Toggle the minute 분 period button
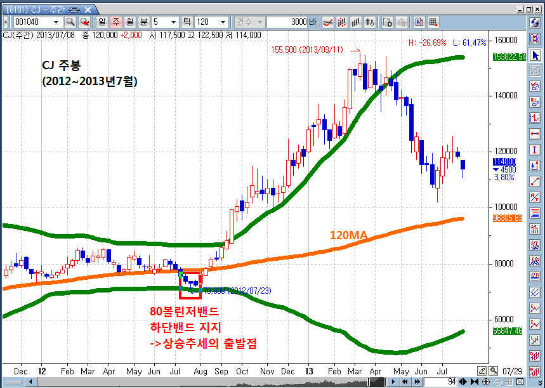 coord(144,22)
